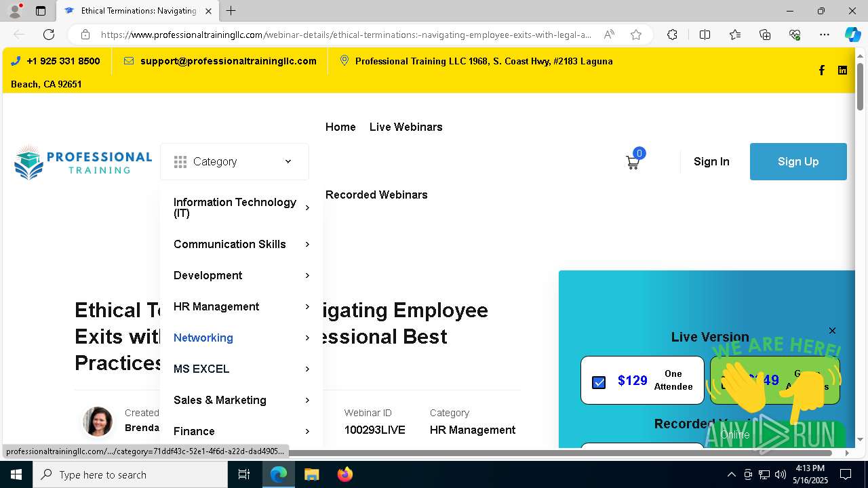Open the Windows Start menu
This screenshot has width=868, height=488.
click(16, 474)
